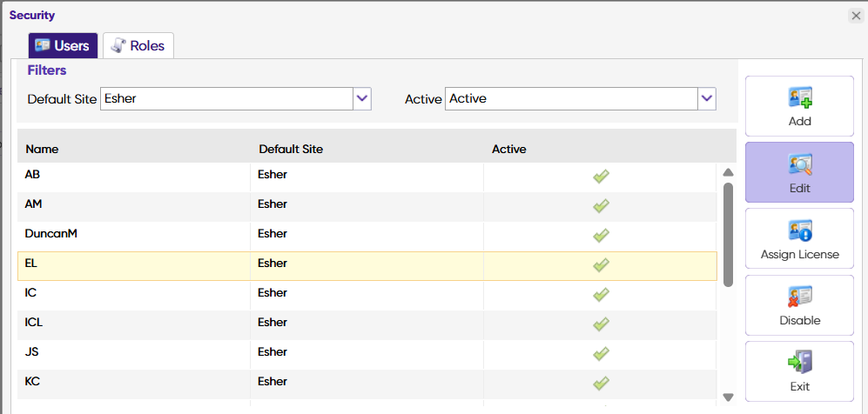Screen dimensions: 868x414
Task: Expand the Active filter dropdown arrow
Action: [x=707, y=98]
